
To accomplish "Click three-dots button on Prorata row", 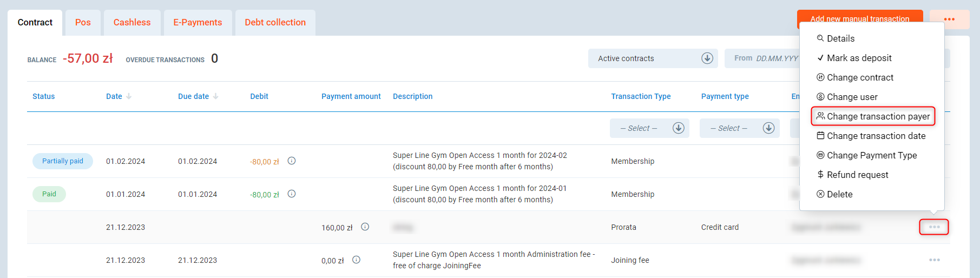I will click(x=934, y=227).
